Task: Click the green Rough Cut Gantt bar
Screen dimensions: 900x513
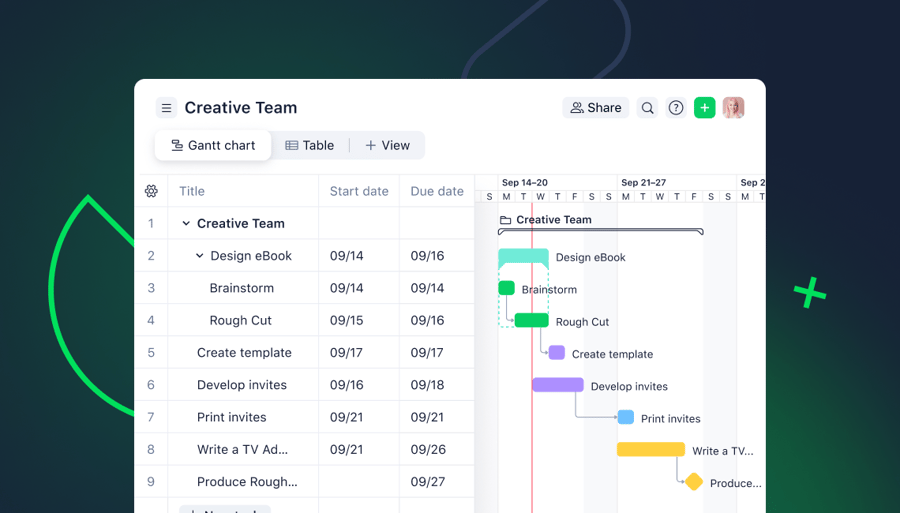Action: click(532, 320)
